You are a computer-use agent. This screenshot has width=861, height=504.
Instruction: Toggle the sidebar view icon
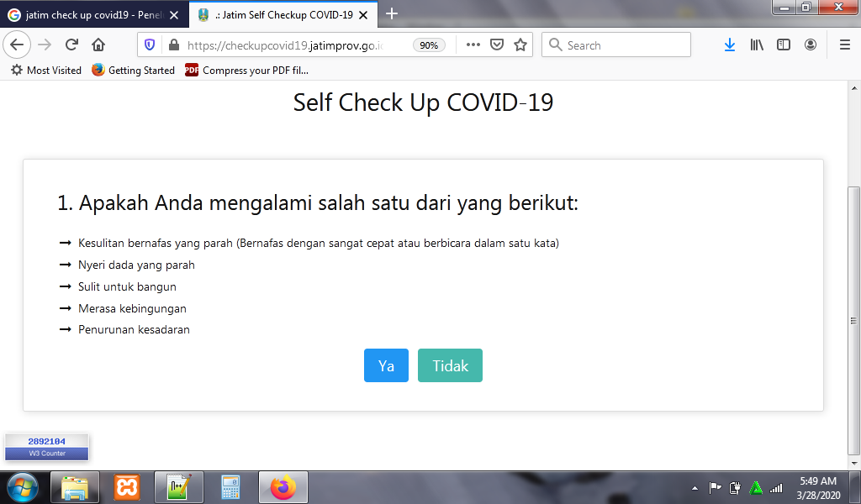click(784, 45)
